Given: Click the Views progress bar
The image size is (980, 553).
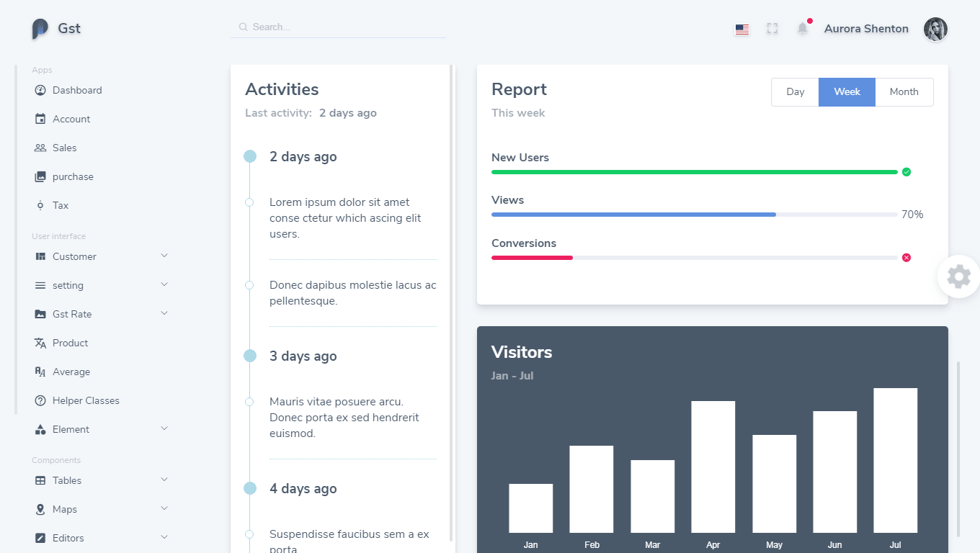Looking at the screenshot, I should point(695,215).
